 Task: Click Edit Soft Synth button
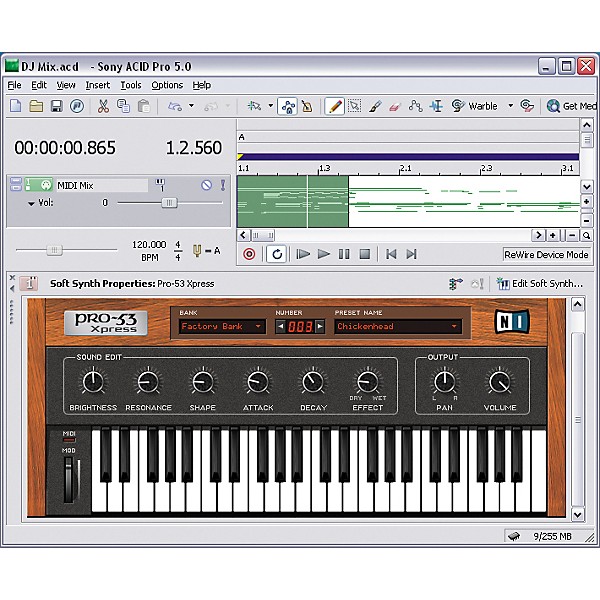(x=540, y=284)
